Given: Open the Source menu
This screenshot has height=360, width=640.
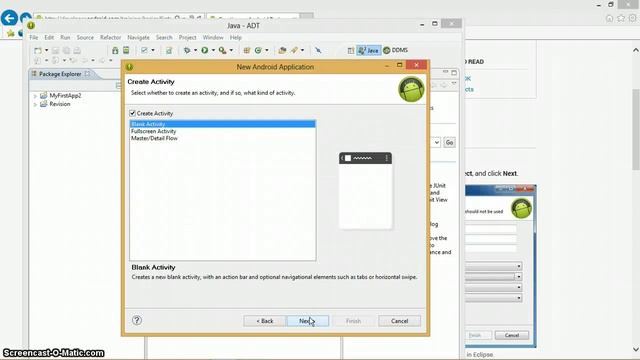Looking at the screenshot, I should pyautogui.click(x=85, y=37).
